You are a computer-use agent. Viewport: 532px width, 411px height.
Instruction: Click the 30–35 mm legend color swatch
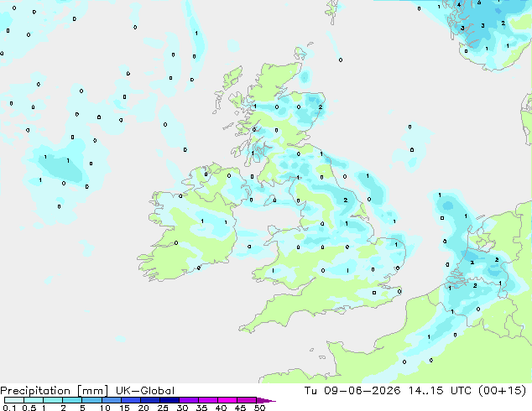tap(188, 400)
